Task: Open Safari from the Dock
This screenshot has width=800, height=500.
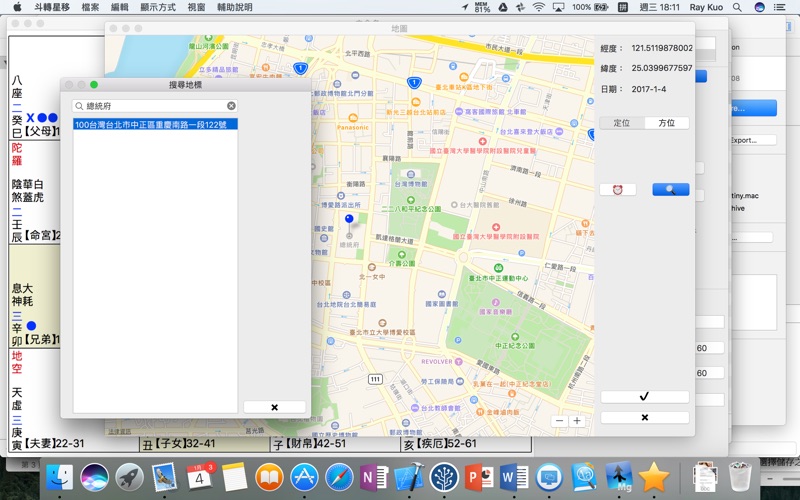Action: (x=339, y=477)
